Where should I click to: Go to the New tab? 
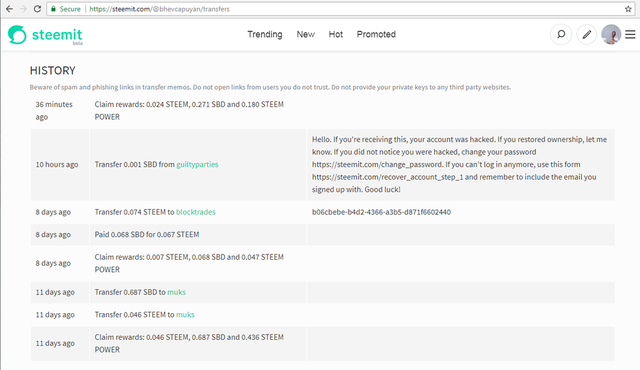click(x=305, y=34)
